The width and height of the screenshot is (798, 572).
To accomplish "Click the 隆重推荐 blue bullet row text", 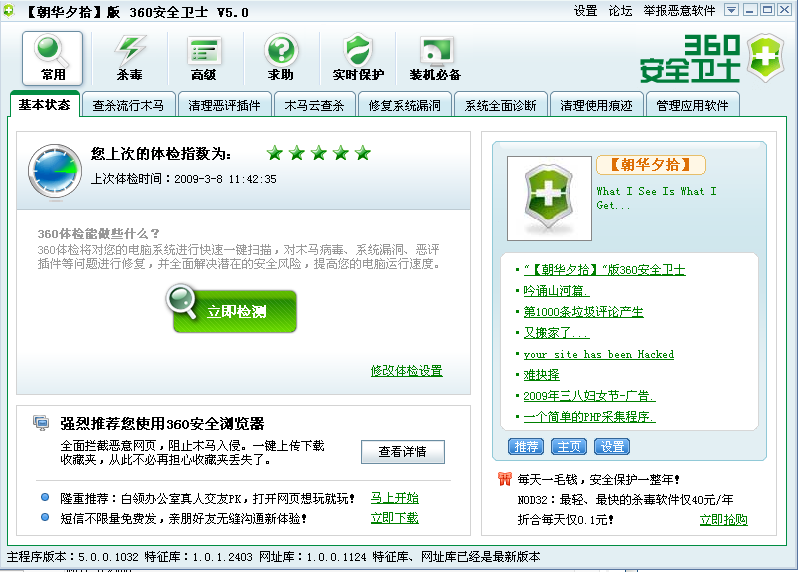I will pyautogui.click(x=207, y=498).
